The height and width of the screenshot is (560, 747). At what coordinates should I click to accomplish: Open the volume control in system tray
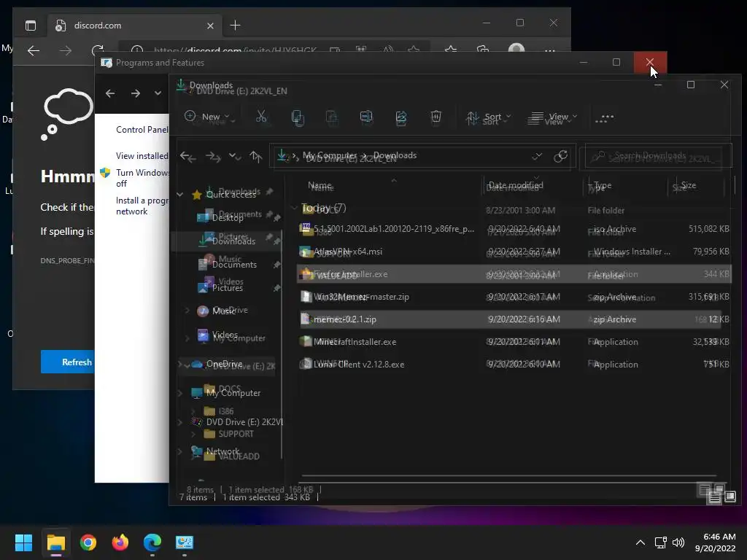(678, 542)
